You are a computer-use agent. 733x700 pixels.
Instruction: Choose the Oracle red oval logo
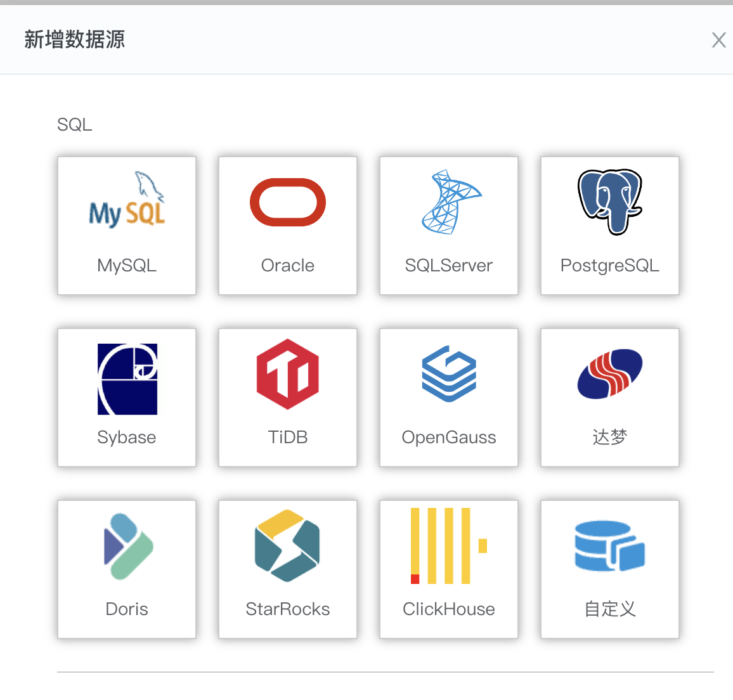coord(287,202)
